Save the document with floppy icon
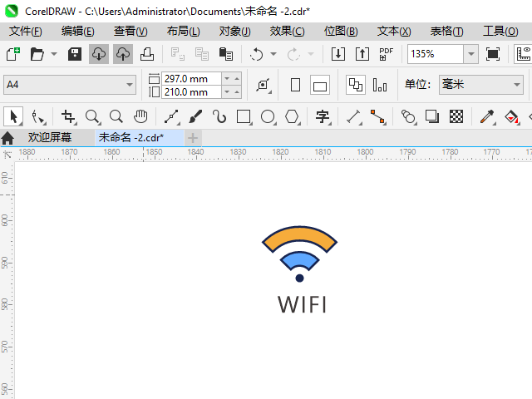Image resolution: width=532 pixels, height=399 pixels. click(75, 54)
